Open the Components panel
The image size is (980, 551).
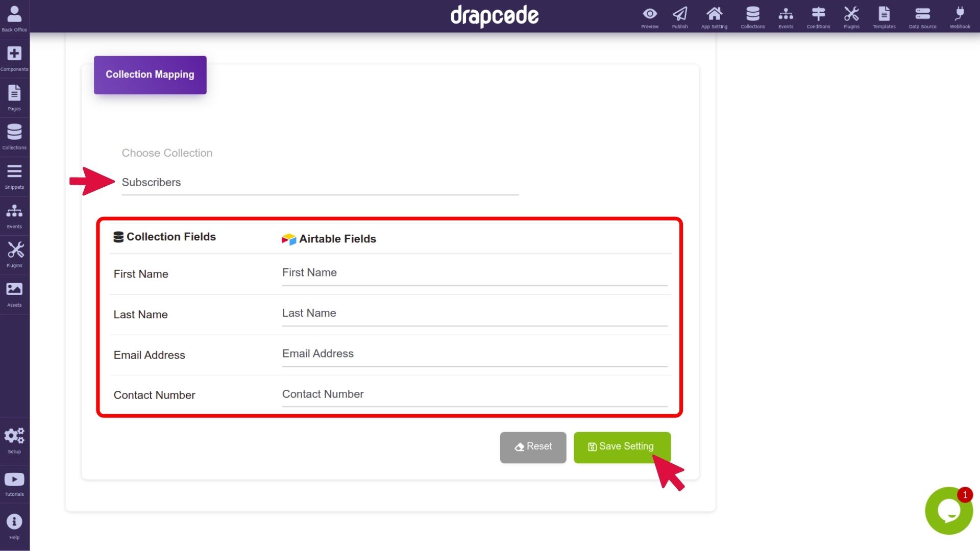click(x=14, y=58)
